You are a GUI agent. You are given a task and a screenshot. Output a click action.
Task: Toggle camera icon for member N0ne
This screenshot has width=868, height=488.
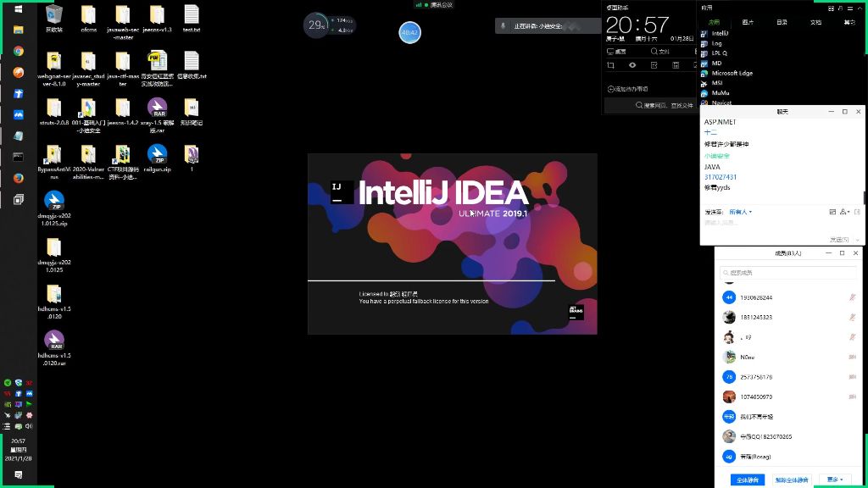click(853, 358)
